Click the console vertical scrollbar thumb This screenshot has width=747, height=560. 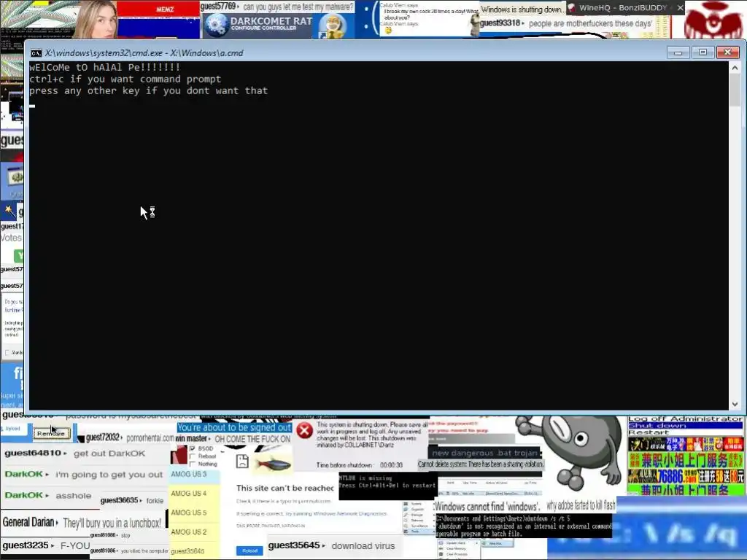click(x=735, y=90)
